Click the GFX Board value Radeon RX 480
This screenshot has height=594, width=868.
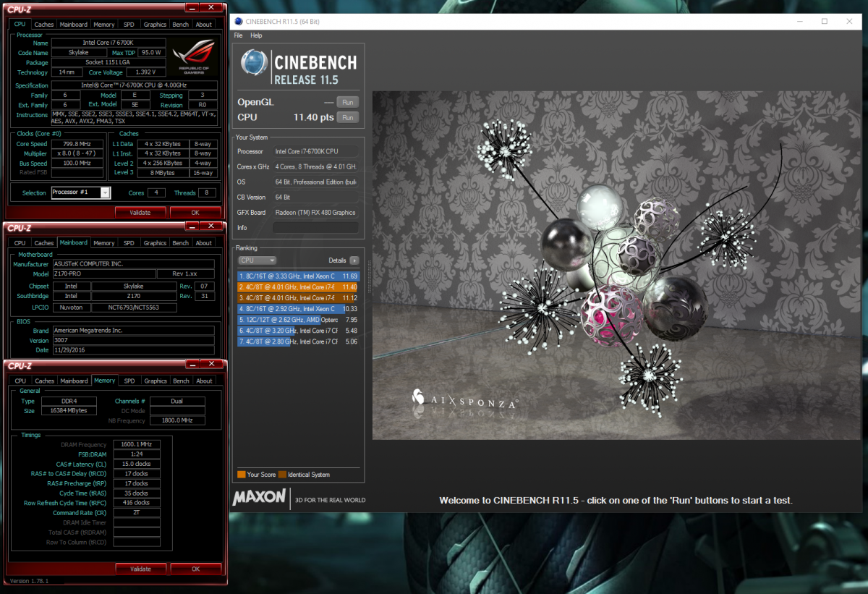315,213
